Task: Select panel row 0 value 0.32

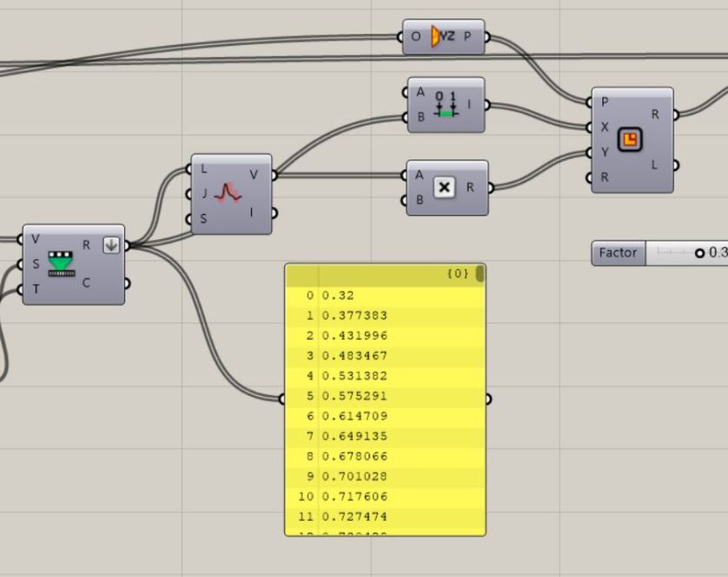Action: 338,295
